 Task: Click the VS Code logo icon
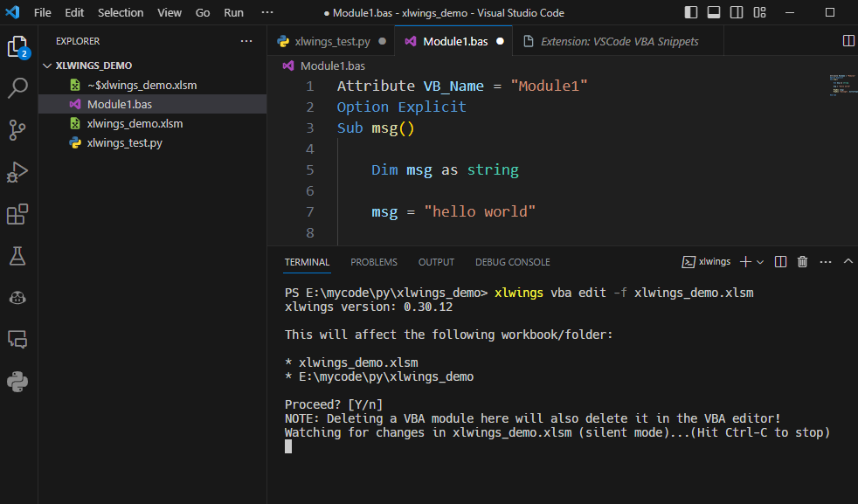click(x=12, y=12)
